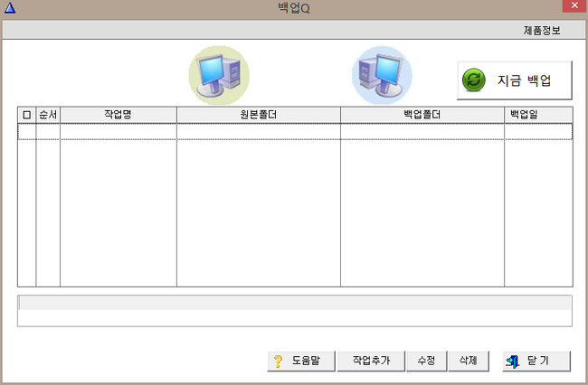Click the exit door icon on 닫기
The height and width of the screenshot is (385, 588).
coord(513,362)
